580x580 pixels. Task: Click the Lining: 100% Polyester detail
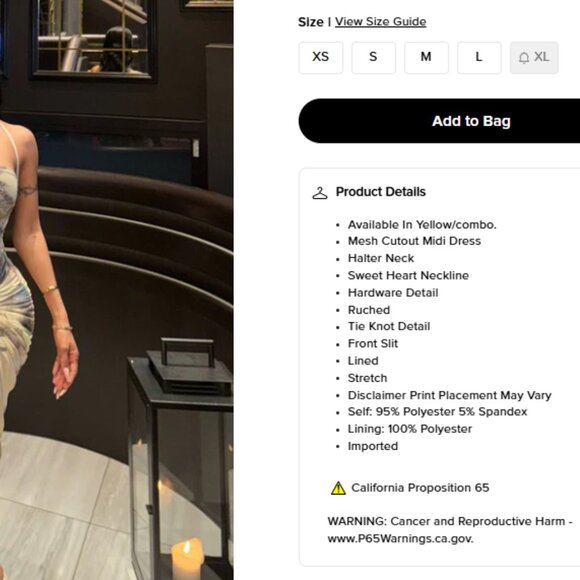click(410, 429)
